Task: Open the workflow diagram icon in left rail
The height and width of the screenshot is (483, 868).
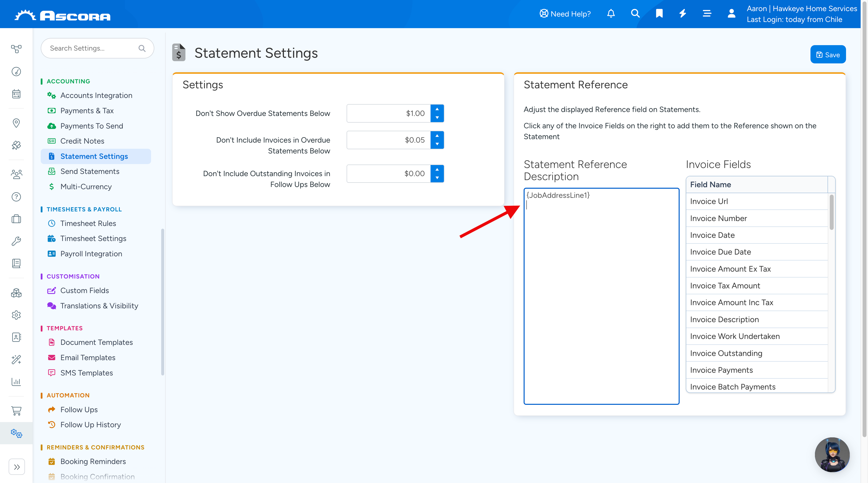Action: 16,49
